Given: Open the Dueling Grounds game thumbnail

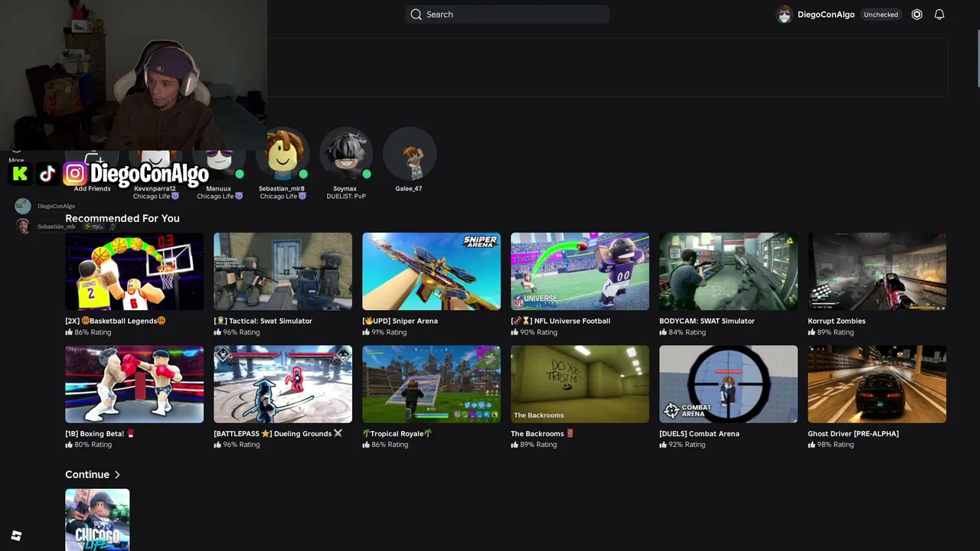Looking at the screenshot, I should pos(283,384).
